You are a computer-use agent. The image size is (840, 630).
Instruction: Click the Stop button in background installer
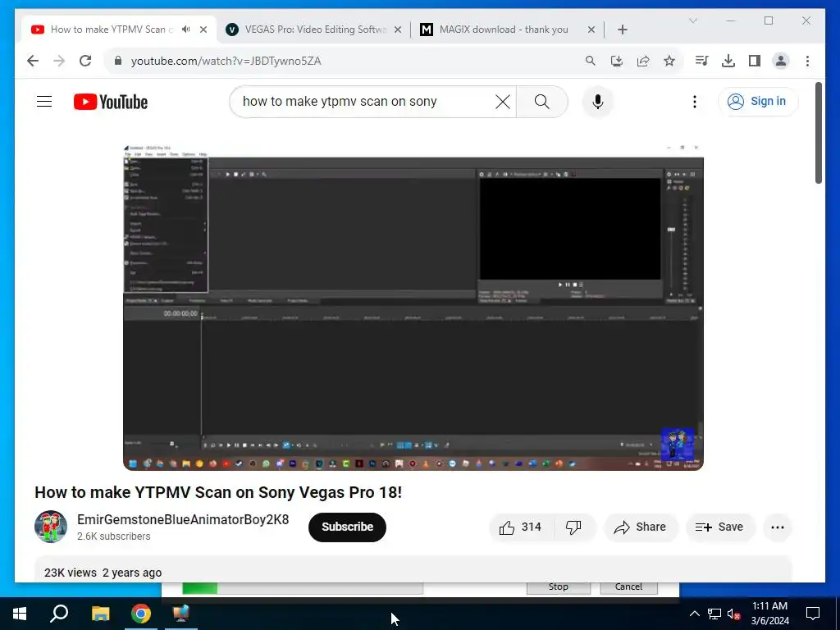(558, 587)
